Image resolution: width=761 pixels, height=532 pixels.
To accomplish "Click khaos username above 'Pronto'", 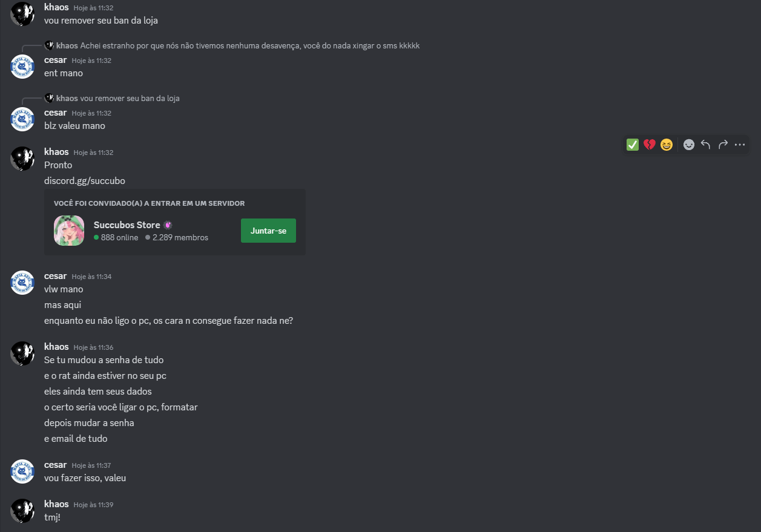I will [56, 152].
